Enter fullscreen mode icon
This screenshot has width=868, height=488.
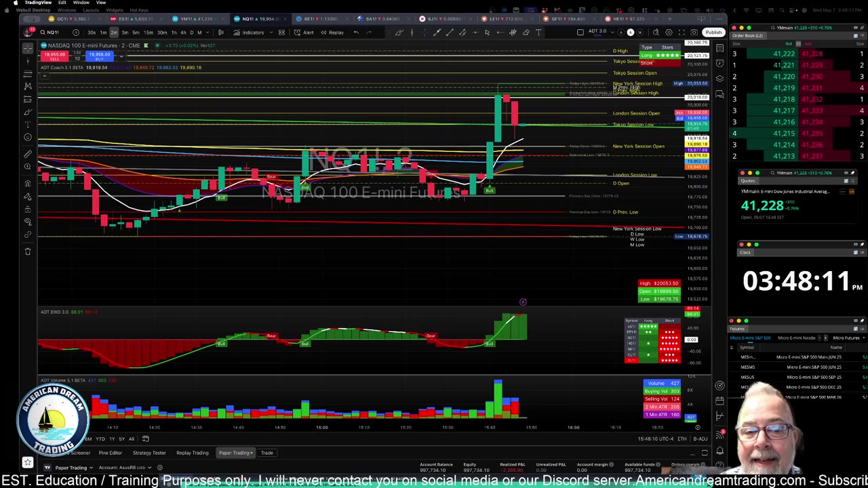pos(682,33)
